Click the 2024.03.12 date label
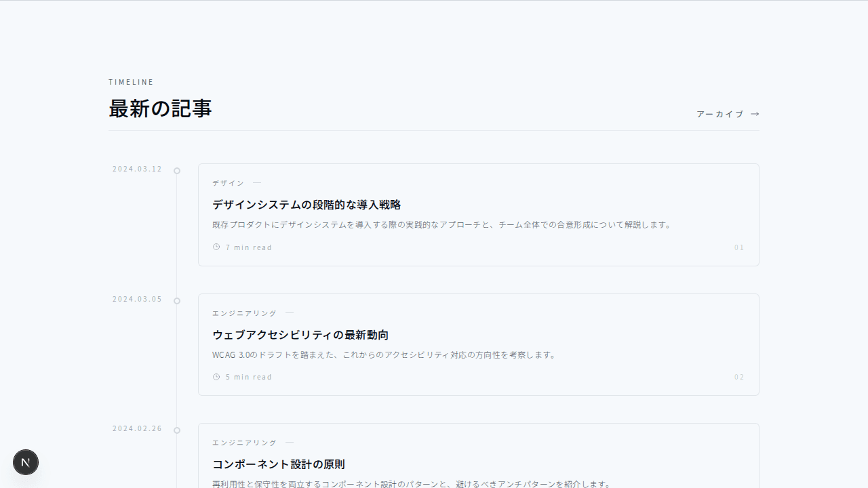The height and width of the screenshot is (488, 868). (x=137, y=169)
